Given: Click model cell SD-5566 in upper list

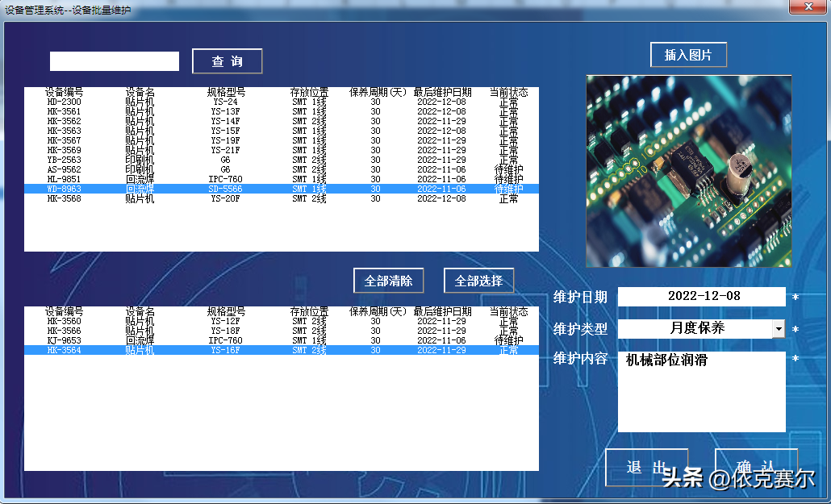Looking at the screenshot, I should pyautogui.click(x=225, y=189).
